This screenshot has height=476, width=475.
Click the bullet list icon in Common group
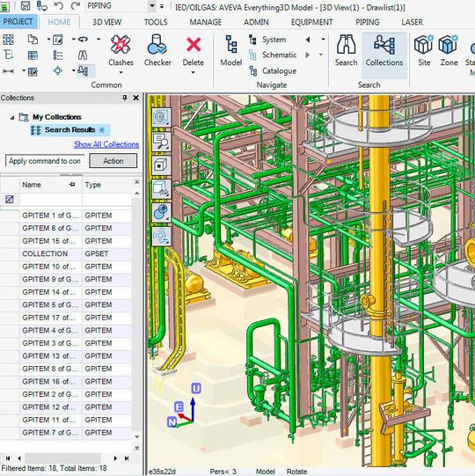click(58, 55)
